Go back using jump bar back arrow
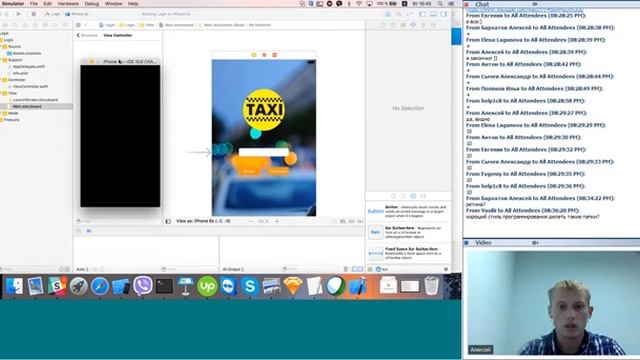This screenshot has height=360, width=640. click(86, 25)
